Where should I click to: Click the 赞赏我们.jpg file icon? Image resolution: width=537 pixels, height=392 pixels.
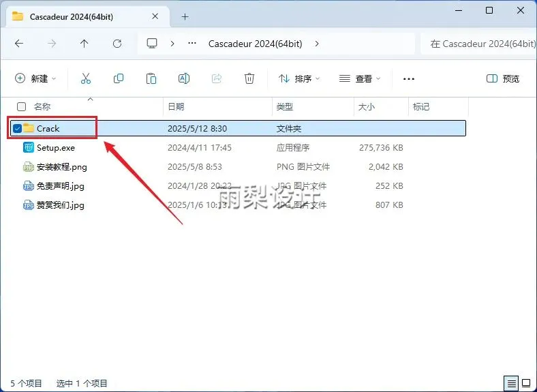coord(29,205)
